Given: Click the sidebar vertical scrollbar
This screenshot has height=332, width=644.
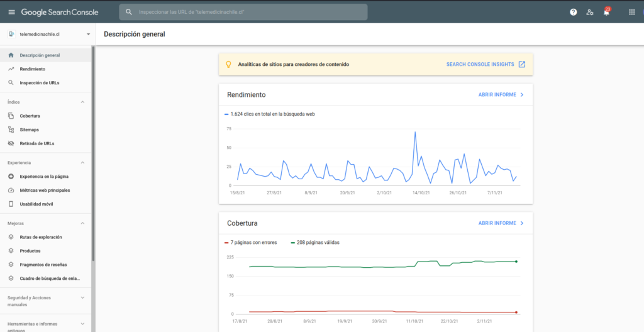Looking at the screenshot, I should [x=93, y=153].
